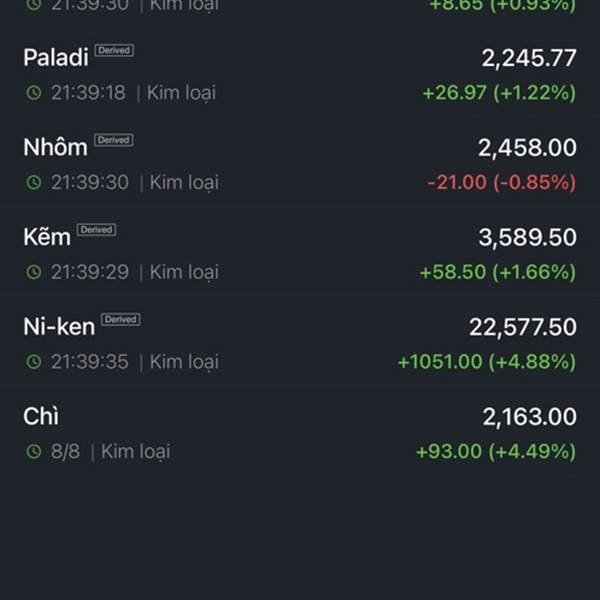Open the Chì commodity details
Screen dimensions: 600x600
coord(300,433)
